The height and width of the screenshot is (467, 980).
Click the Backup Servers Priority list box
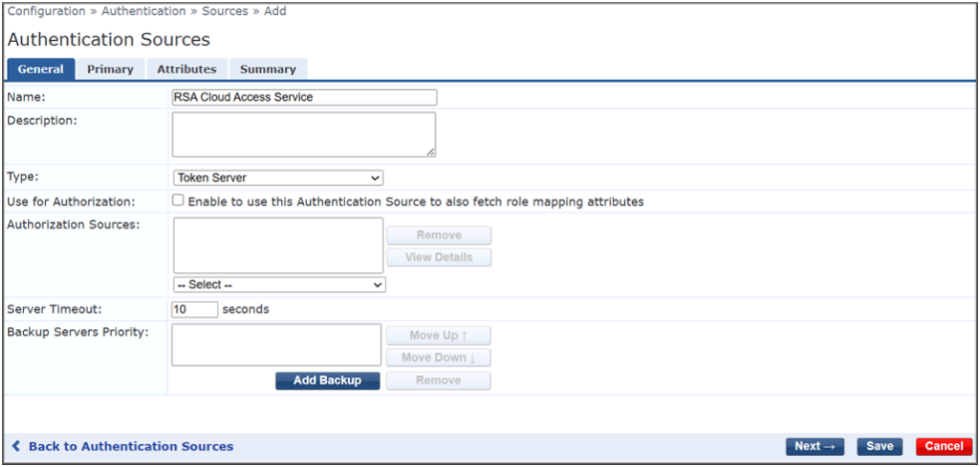(x=276, y=344)
